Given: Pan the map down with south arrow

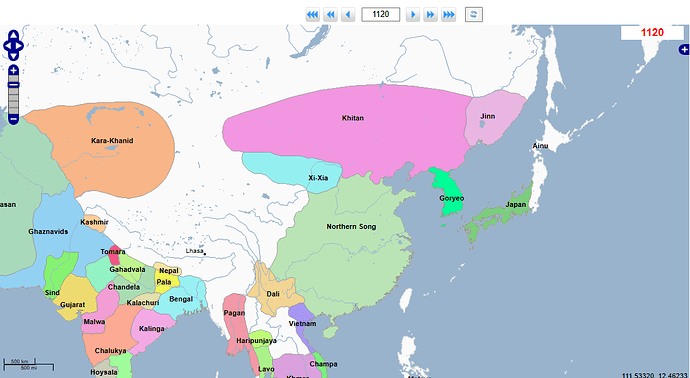Looking at the screenshot, I should click(14, 56).
